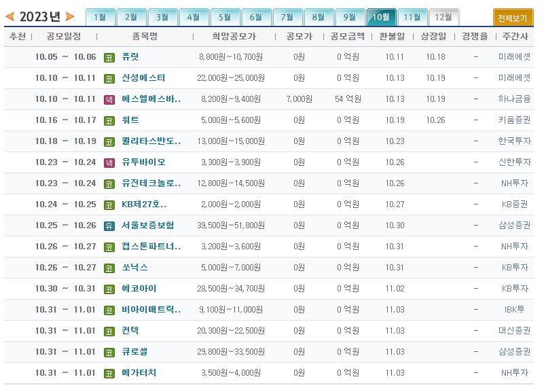This screenshot has width=544, height=392.
Task: Click the 상장일 column header
Action: tap(433, 37)
